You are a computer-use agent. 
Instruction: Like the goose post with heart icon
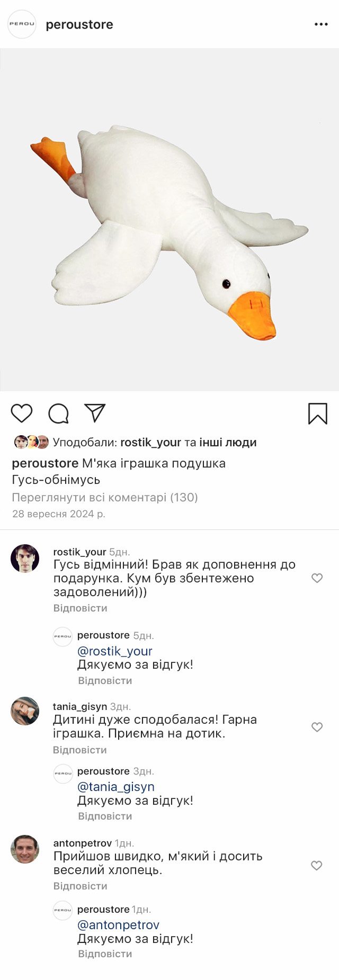22,413
